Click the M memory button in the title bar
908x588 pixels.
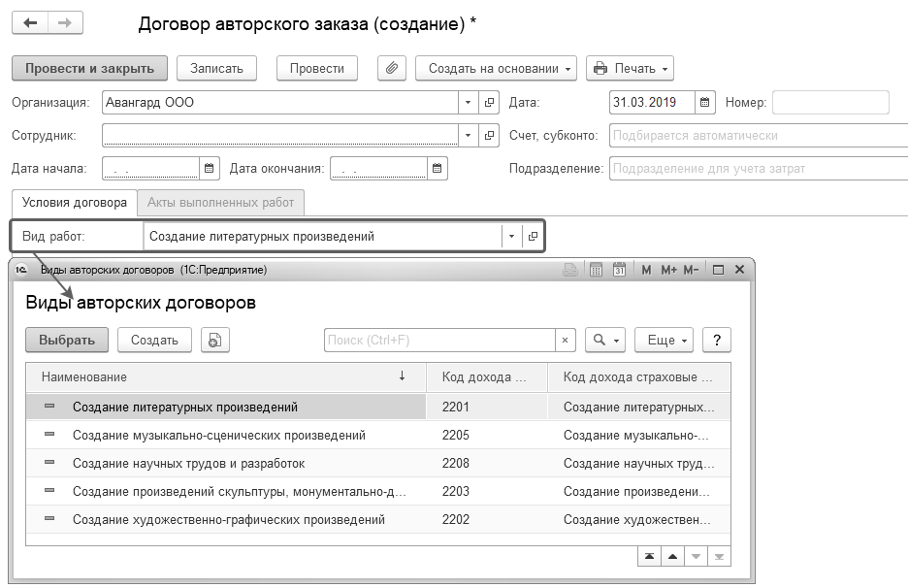(646, 270)
